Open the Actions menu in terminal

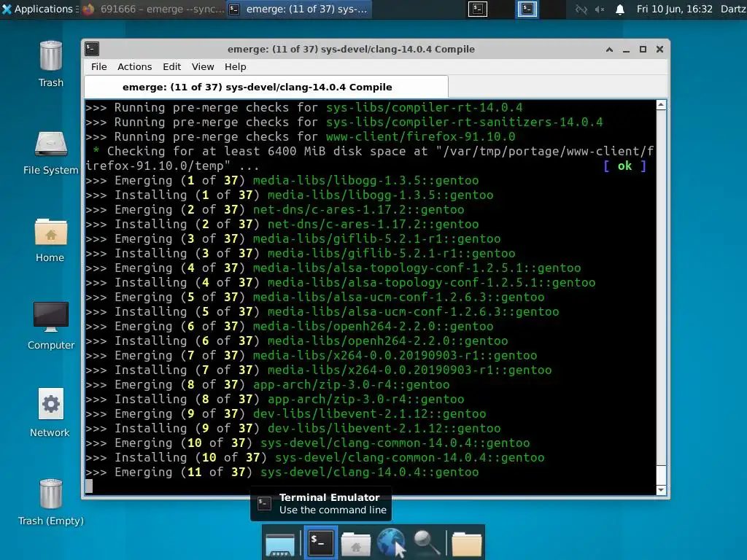[134, 66]
